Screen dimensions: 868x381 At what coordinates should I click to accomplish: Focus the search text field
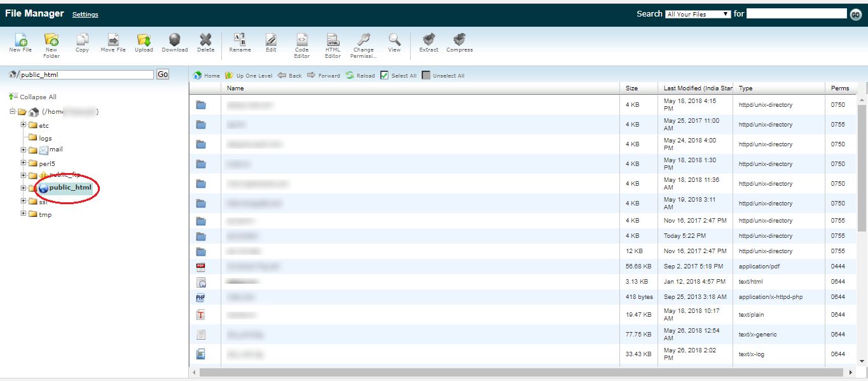[x=797, y=13]
